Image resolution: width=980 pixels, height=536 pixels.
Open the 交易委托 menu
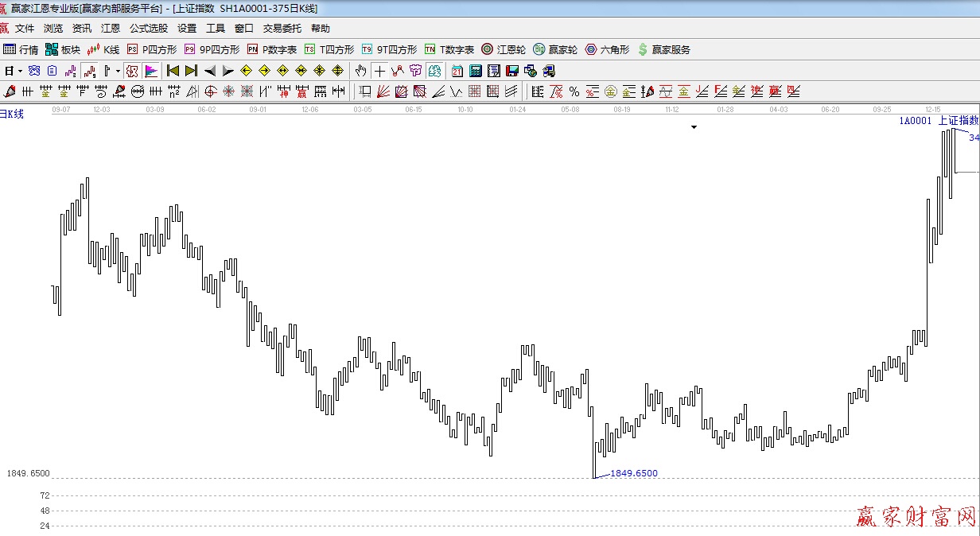[282, 29]
